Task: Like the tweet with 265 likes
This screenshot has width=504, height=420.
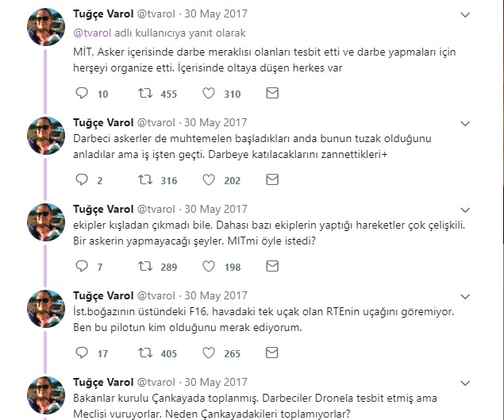Action: 209,353
